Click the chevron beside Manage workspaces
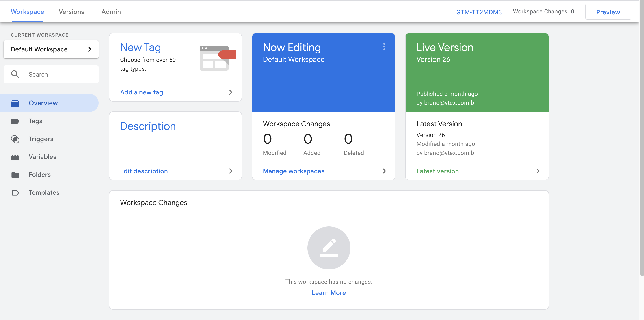The height and width of the screenshot is (320, 644). [x=384, y=171]
